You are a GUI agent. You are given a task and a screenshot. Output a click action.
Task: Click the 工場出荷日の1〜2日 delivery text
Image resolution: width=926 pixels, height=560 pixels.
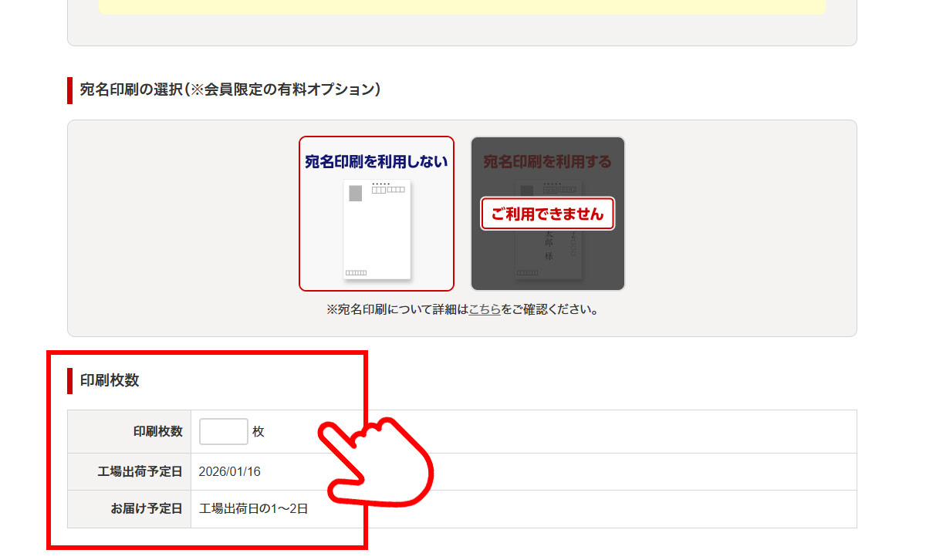coord(253,509)
